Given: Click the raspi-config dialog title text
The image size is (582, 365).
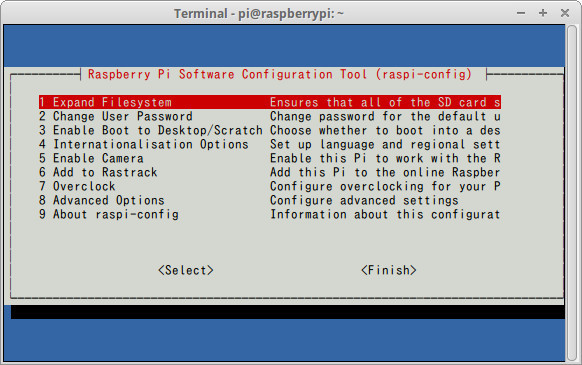Looking at the screenshot, I should (x=280, y=74).
